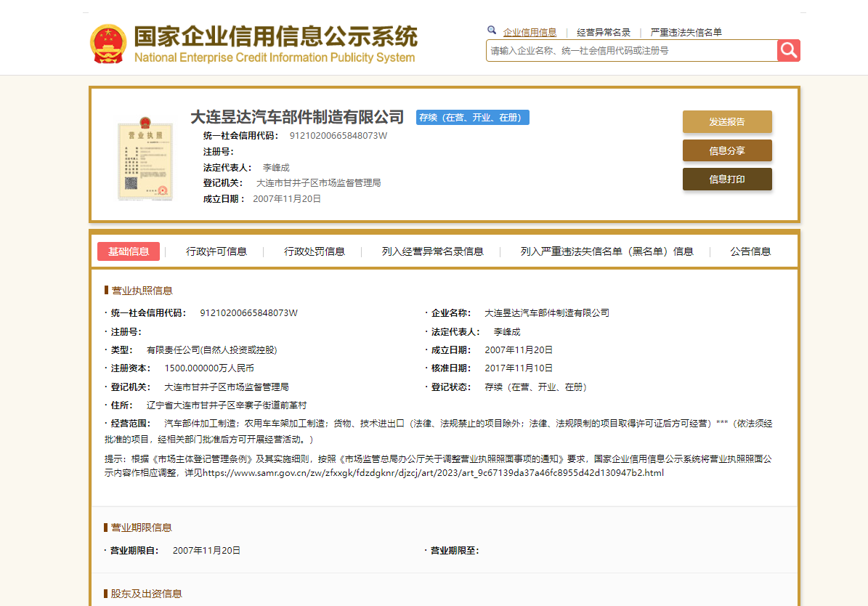
Task: Open the 列入经营异常名录信息 tab
Action: coord(432,251)
